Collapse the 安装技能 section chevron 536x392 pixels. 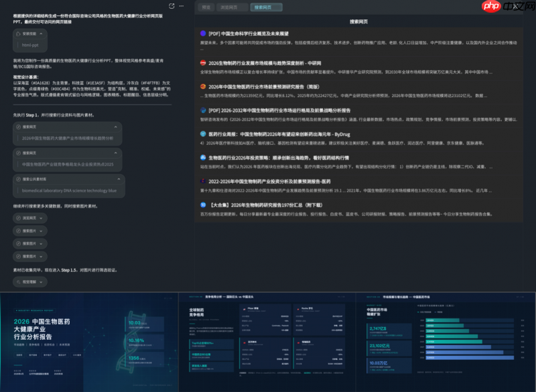pos(41,34)
